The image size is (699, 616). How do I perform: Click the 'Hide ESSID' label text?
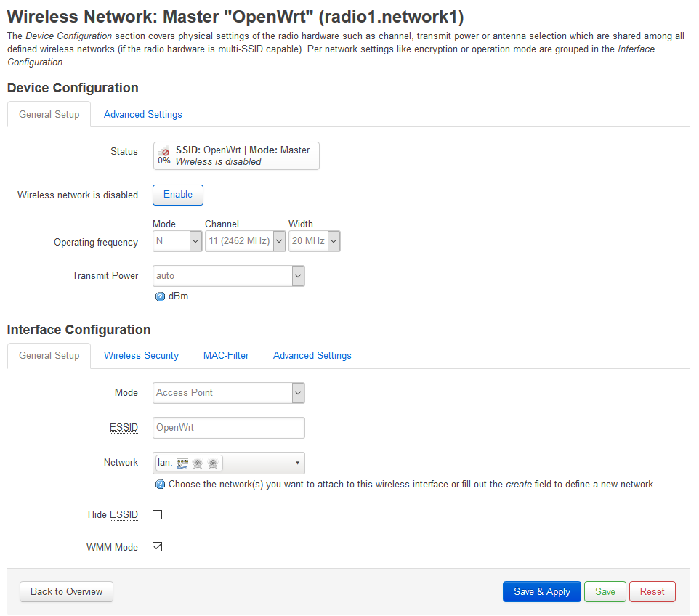113,515
